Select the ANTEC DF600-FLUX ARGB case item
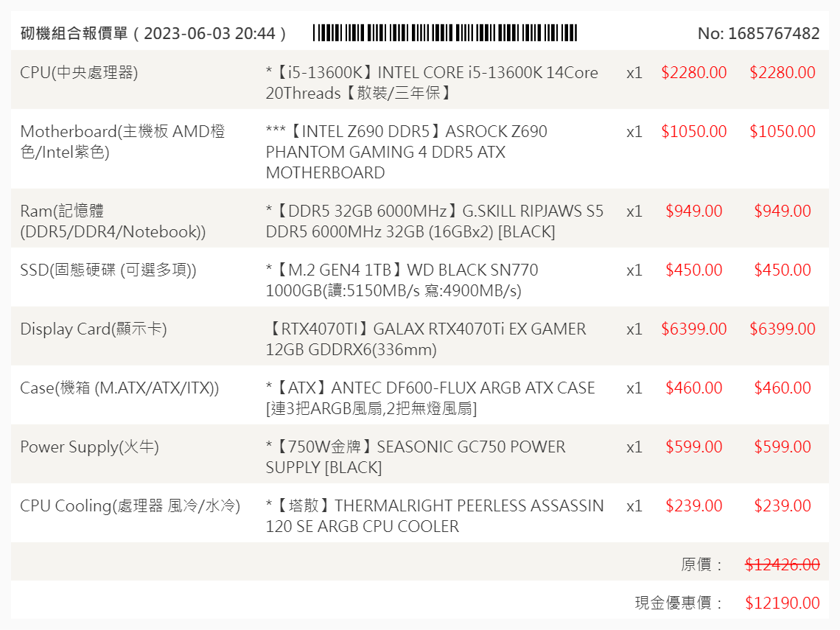This screenshot has width=840, height=630. click(430, 398)
